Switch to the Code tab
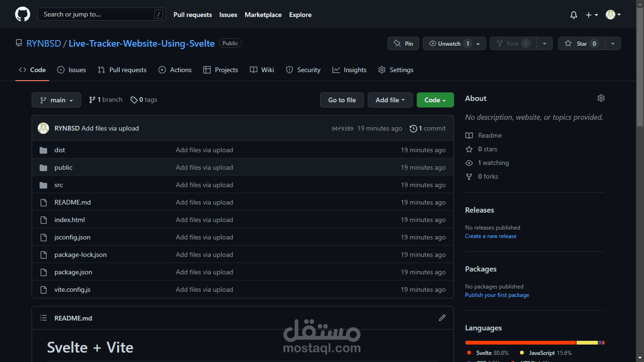Viewport: 644px width, 362px height. (x=32, y=70)
